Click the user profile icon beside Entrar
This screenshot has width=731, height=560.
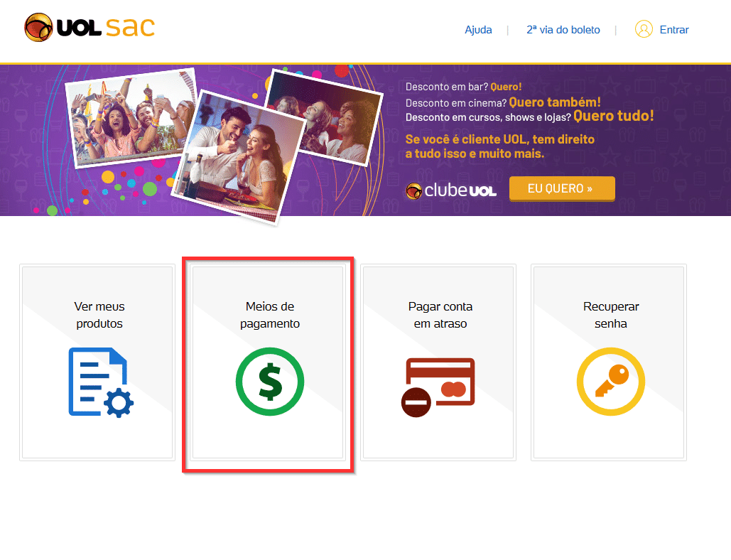click(644, 29)
